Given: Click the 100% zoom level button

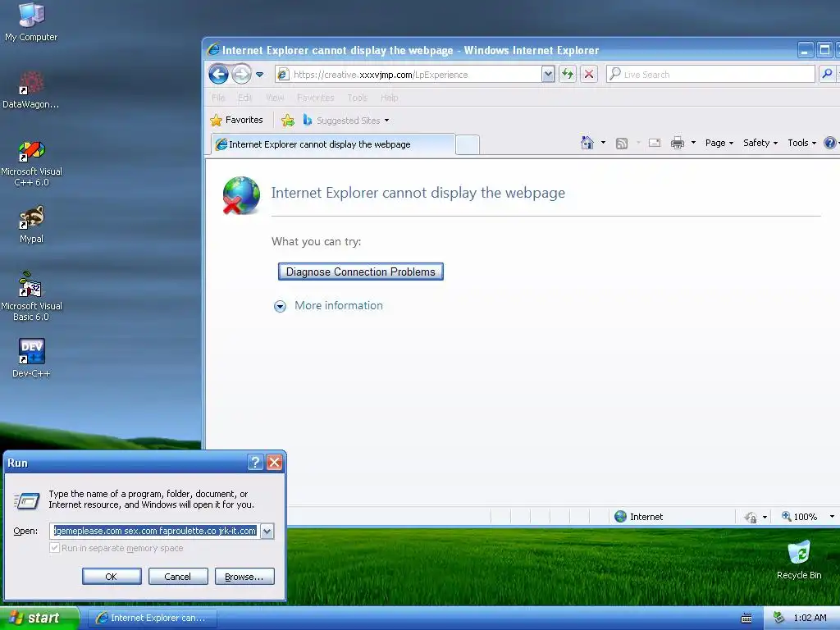Looking at the screenshot, I should (799, 517).
